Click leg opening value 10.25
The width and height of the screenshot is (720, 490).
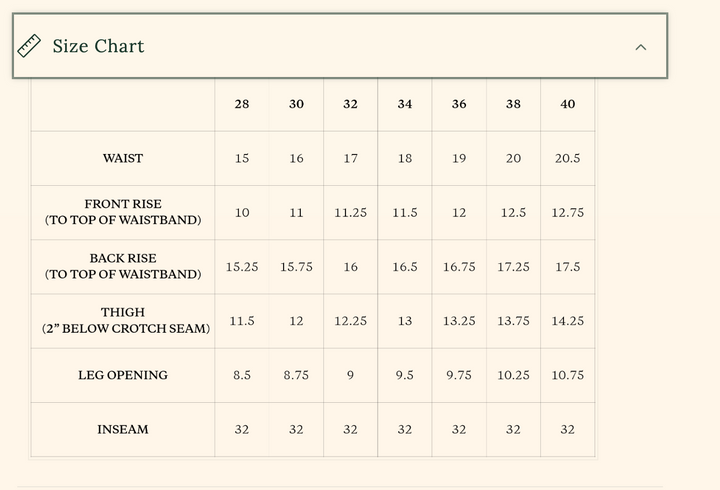513,375
